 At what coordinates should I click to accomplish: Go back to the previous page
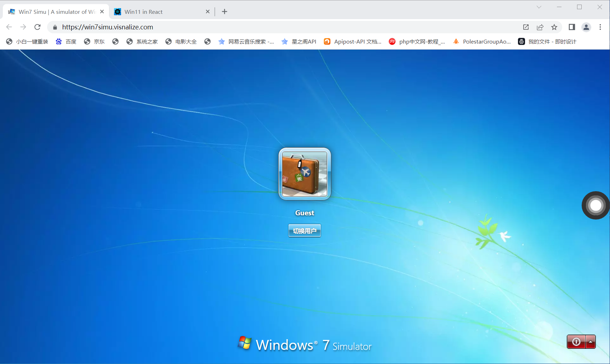click(9, 27)
